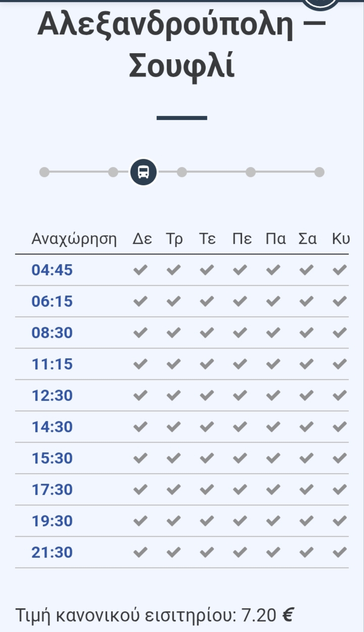364x632 pixels.
Task: Click the bus icon on the route line
Action: point(144,172)
